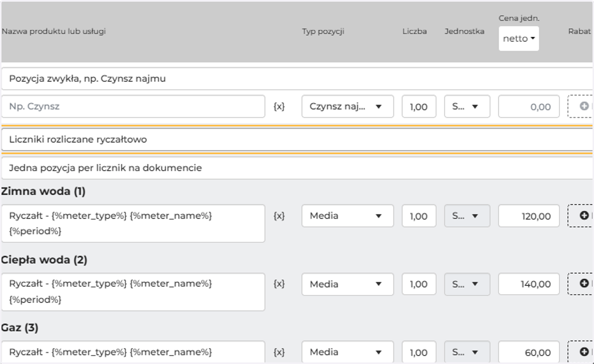Open unit dropdown in Ciepła woda row

click(x=467, y=284)
